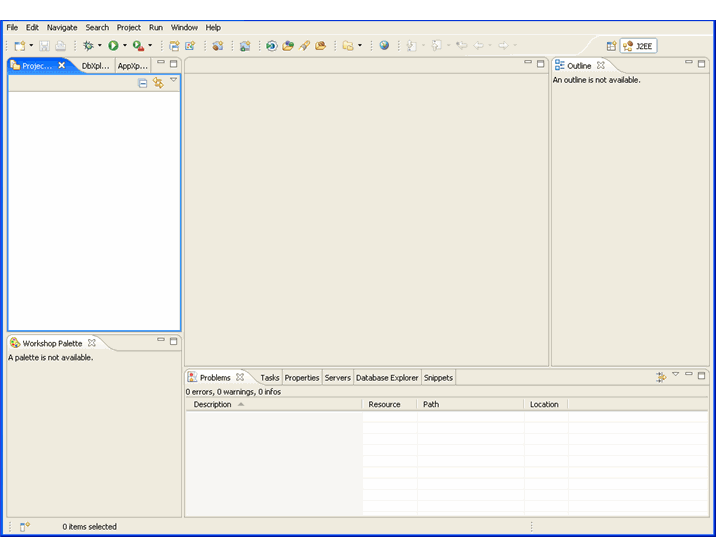Click the Next Annotation toolbar icon
The image size is (716, 537).
coord(412,46)
